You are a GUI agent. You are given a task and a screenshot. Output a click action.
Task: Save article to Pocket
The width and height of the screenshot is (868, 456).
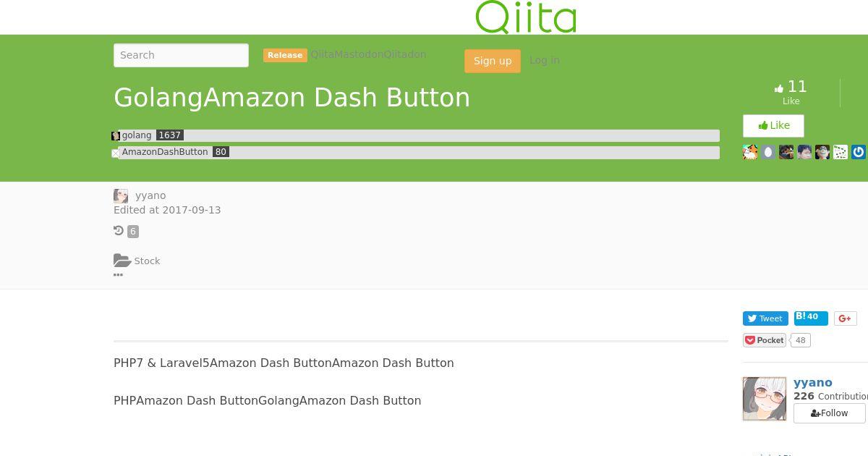[765, 340]
